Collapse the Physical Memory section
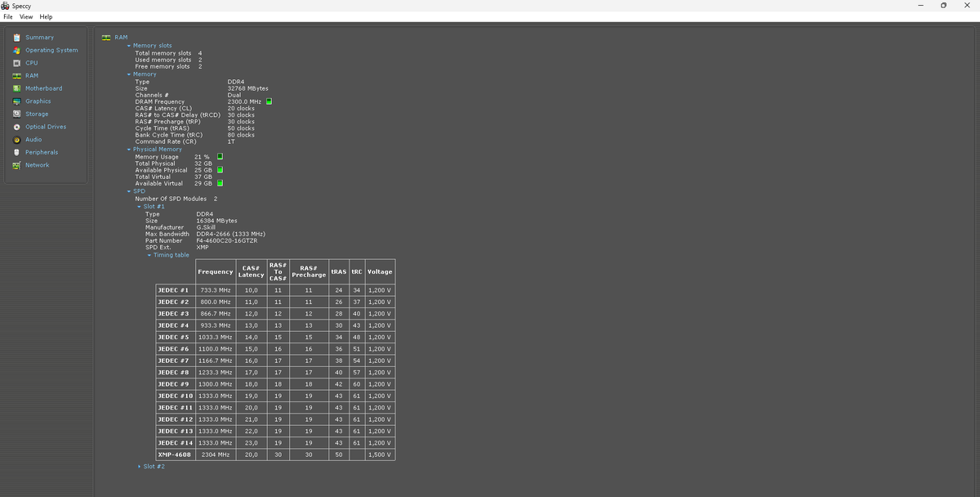Screen dimensions: 980x497 (129, 150)
